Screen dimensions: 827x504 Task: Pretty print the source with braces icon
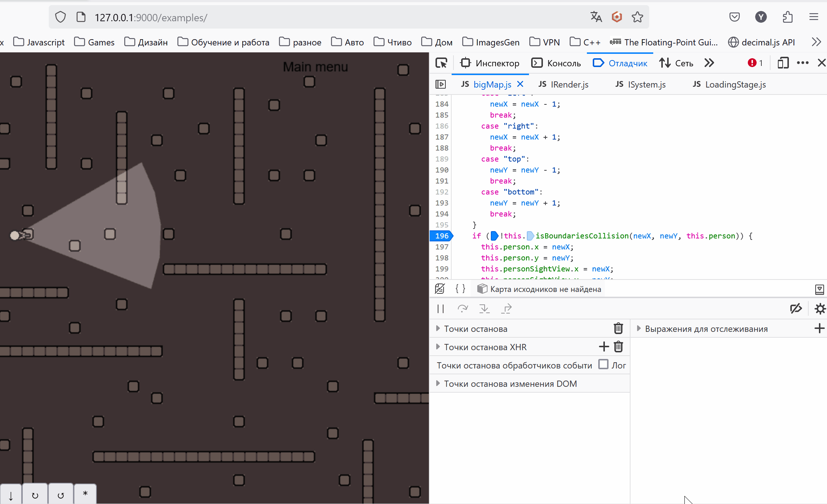(460, 289)
